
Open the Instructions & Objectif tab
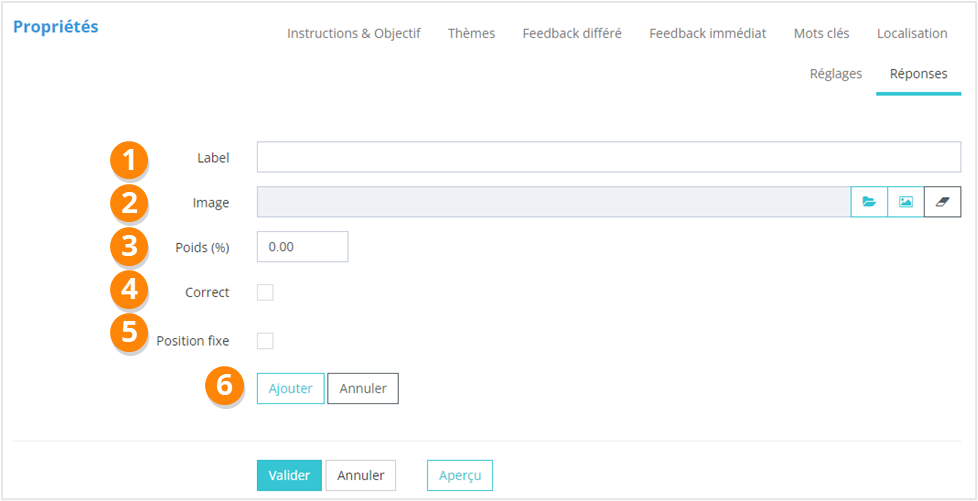[353, 33]
